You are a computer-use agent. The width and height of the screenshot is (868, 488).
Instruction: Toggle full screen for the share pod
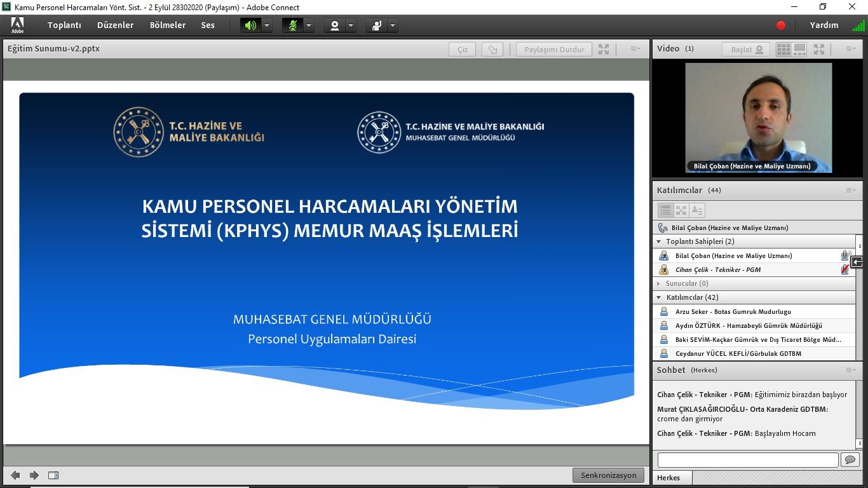604,49
